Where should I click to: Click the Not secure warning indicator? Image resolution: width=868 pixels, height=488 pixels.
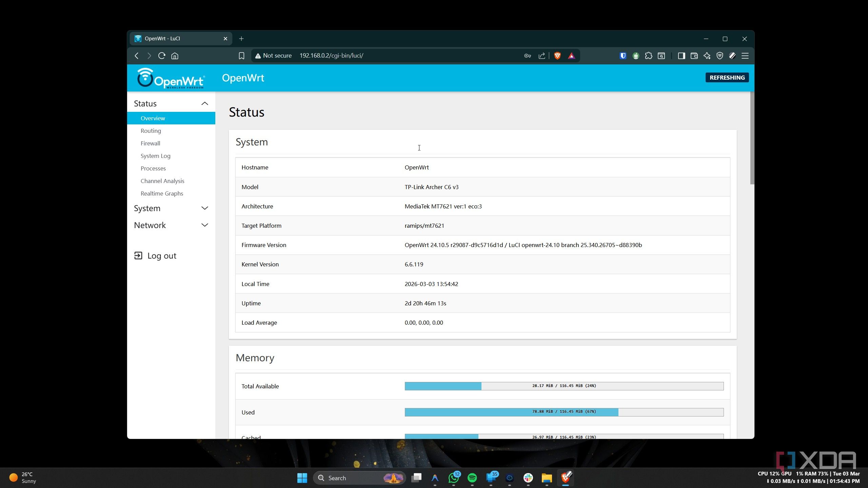pos(273,56)
